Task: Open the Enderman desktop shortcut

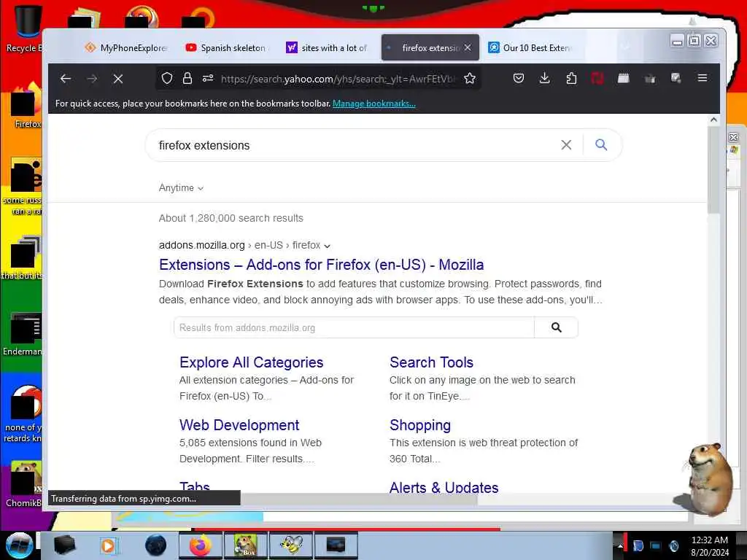Action: [24, 334]
